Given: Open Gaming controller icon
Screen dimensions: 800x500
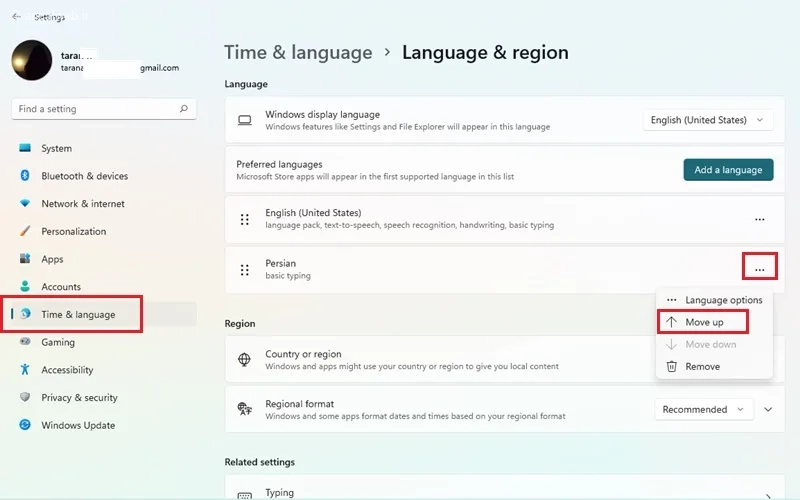Looking at the screenshot, I should [24, 341].
